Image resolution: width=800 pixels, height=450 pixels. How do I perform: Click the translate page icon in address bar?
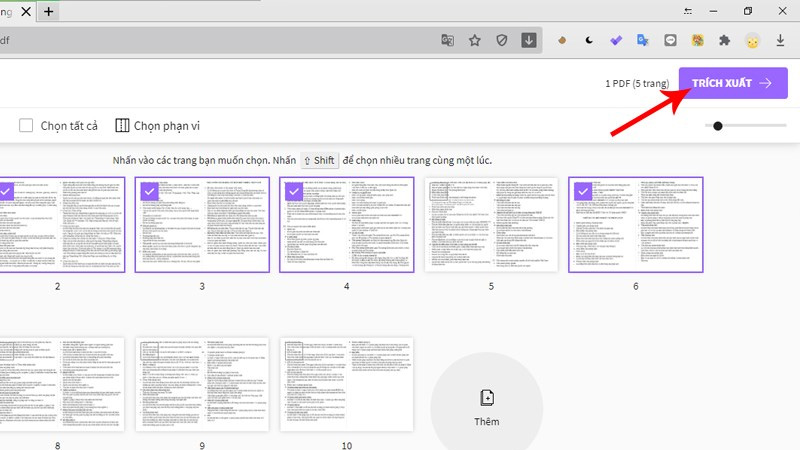click(x=447, y=40)
